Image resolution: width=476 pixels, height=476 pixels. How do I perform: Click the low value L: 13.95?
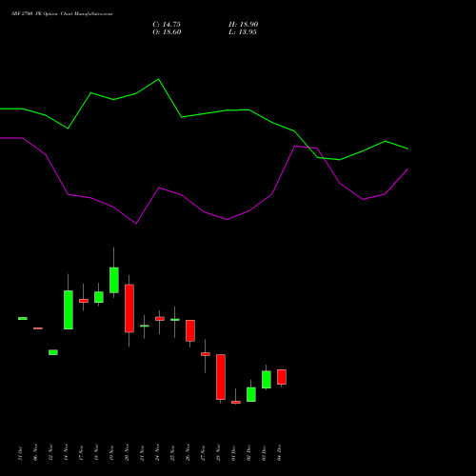(243, 32)
